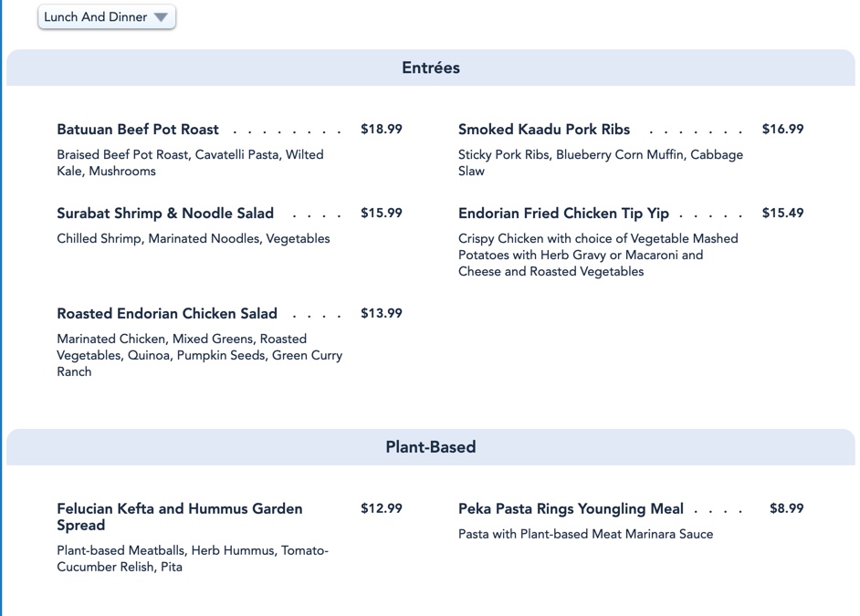860x616 pixels.
Task: Click the $15.49 fried chicken price
Action: pos(783,214)
